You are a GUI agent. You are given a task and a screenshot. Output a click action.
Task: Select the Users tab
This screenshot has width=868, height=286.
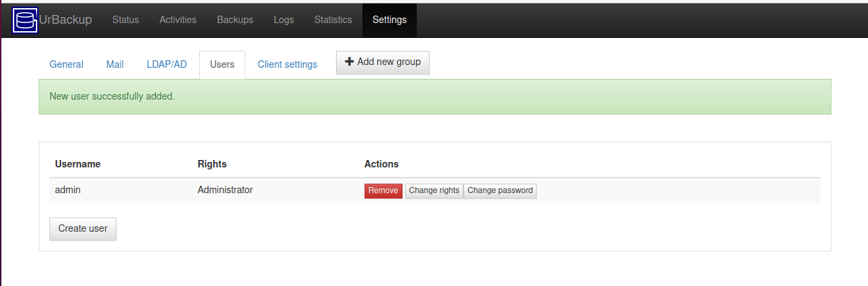(222, 64)
